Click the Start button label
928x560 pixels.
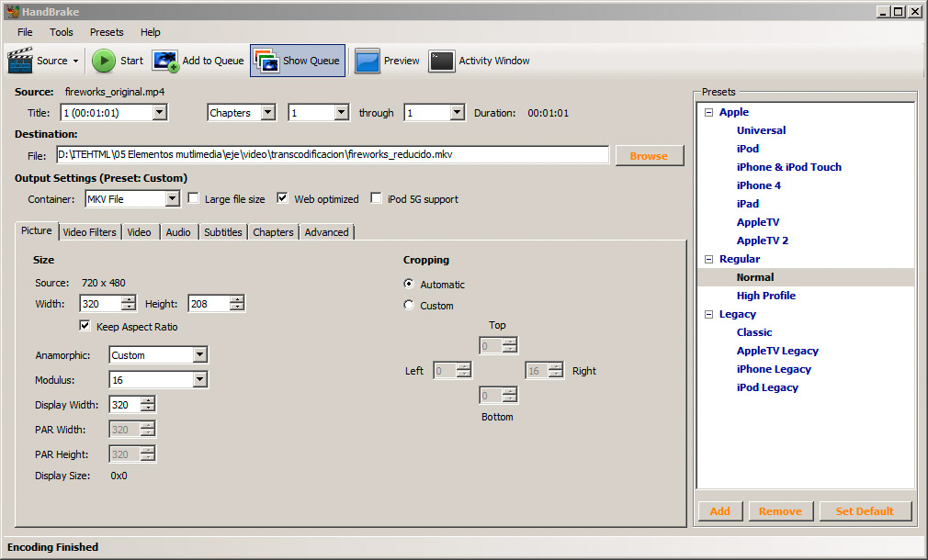pyautogui.click(x=132, y=61)
